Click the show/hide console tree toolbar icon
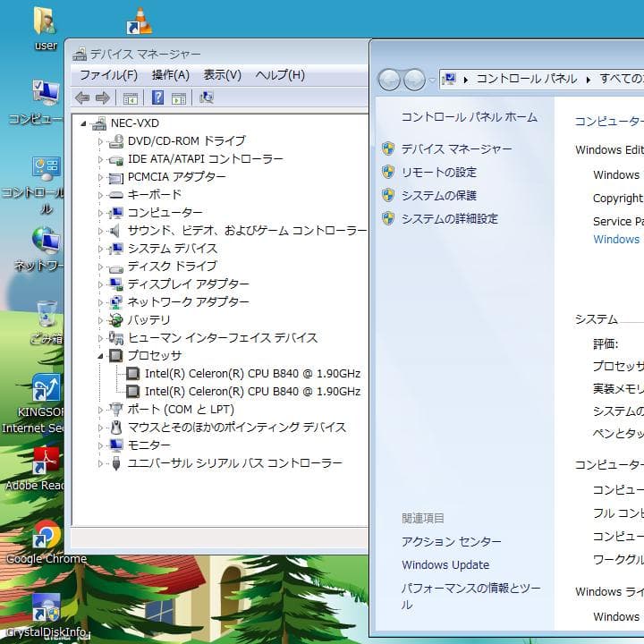This screenshot has height=644, width=644. [x=131, y=97]
